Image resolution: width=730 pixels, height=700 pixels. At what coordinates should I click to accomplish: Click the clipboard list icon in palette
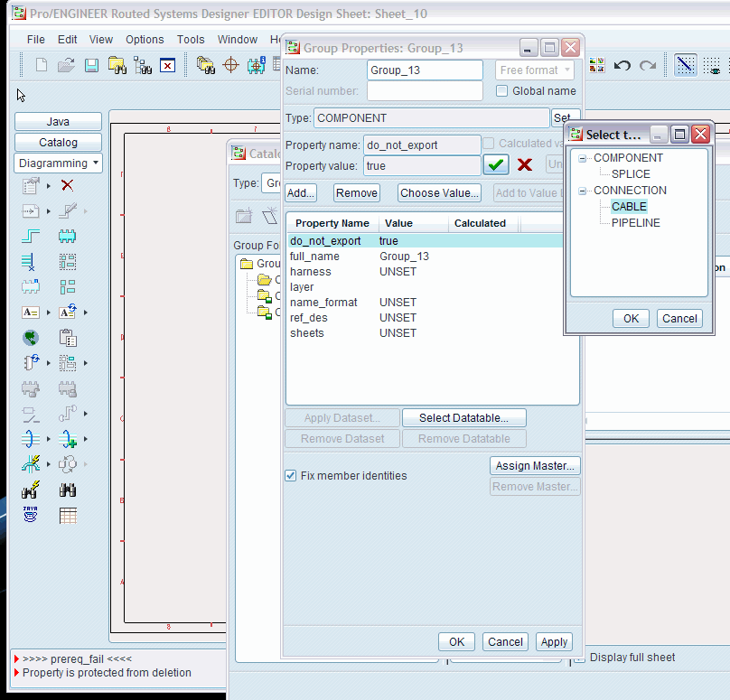[68, 338]
